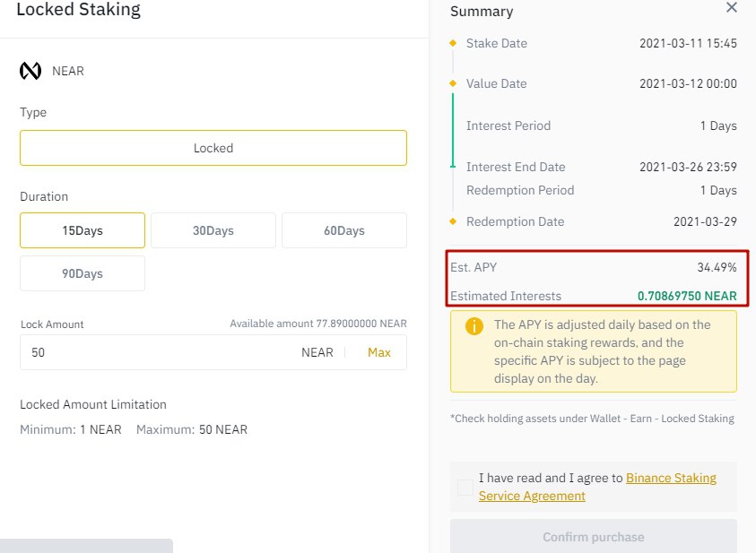Click the Estimated Interests NEAR amount
This screenshot has width=756, height=553.
point(687,296)
